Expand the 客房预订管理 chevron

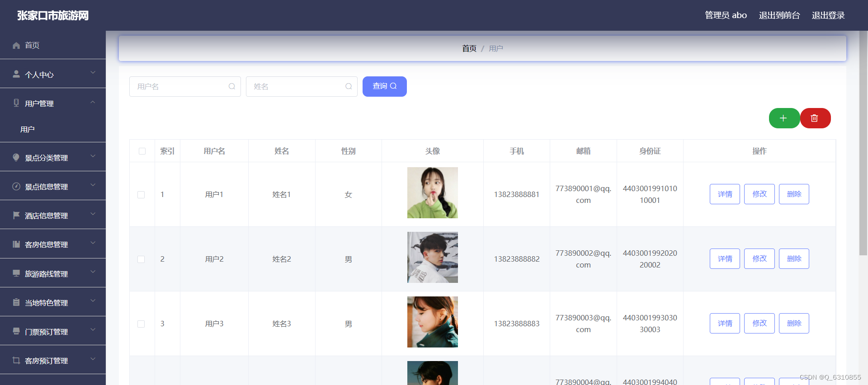pyautogui.click(x=93, y=359)
